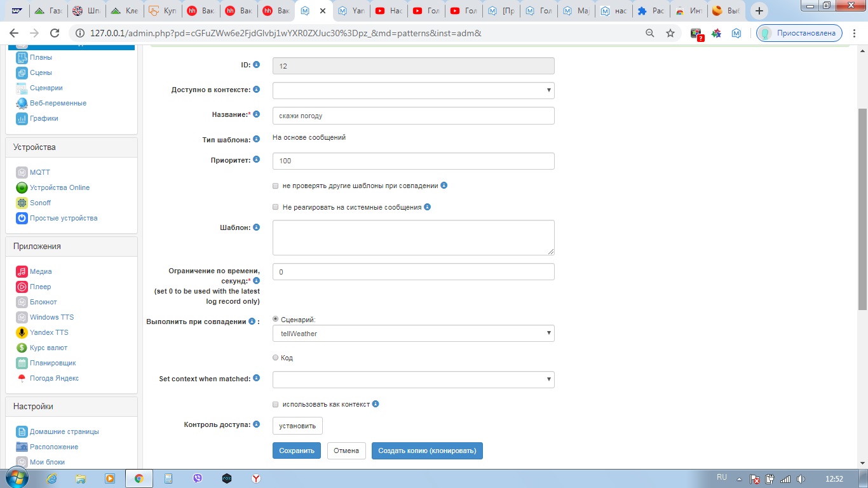Expand the tellWeather scenario dropdown
Viewport: 868px width, 488px height.
[413, 333]
